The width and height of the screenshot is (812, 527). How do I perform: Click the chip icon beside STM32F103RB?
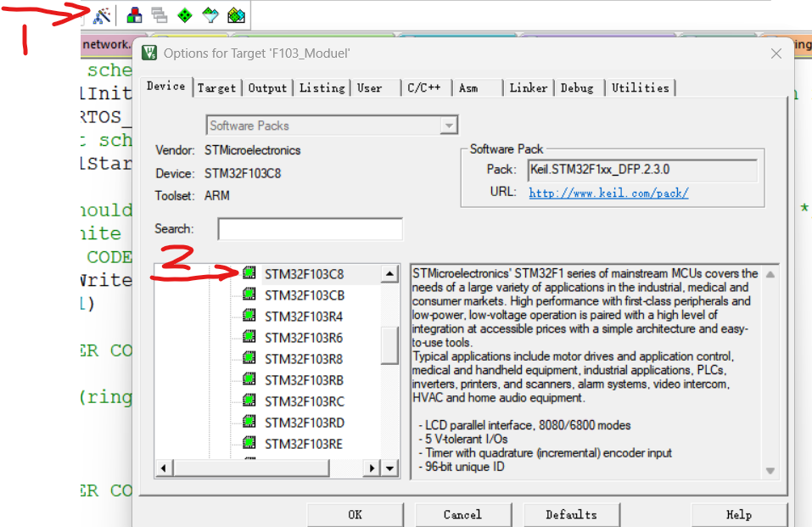pos(250,378)
